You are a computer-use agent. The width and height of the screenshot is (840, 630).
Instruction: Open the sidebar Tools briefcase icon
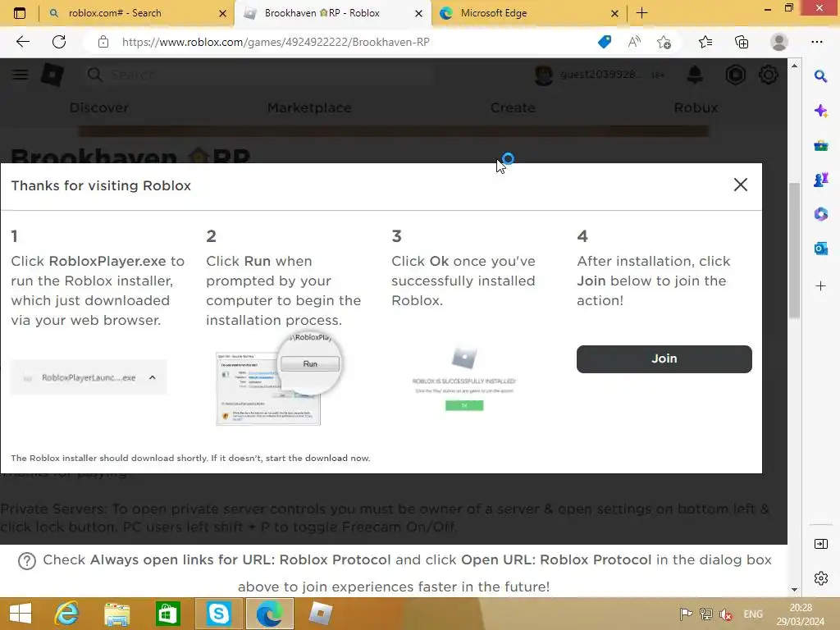(820, 146)
